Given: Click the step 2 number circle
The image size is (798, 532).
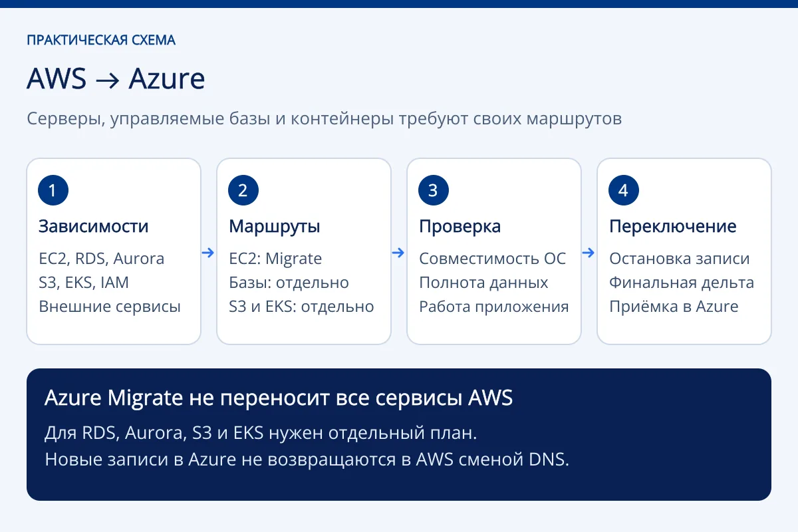Looking at the screenshot, I should coord(243,191).
